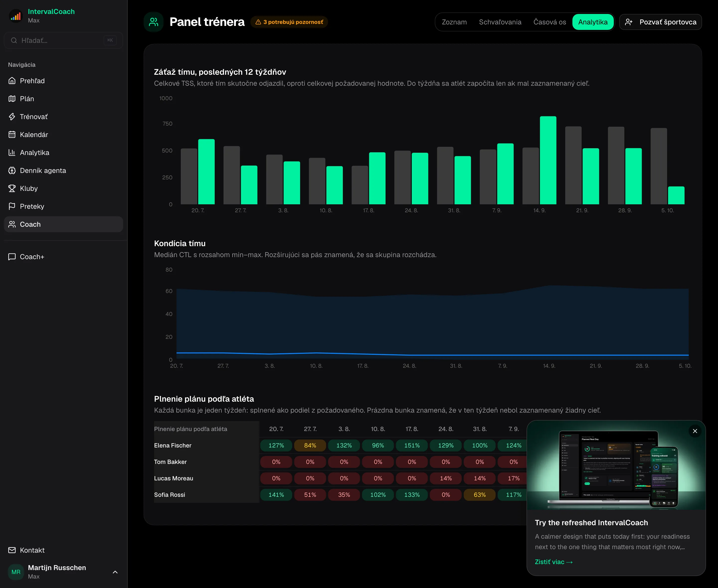Select athlete name Elena Fischer
The width and height of the screenshot is (718, 588).
point(173,445)
